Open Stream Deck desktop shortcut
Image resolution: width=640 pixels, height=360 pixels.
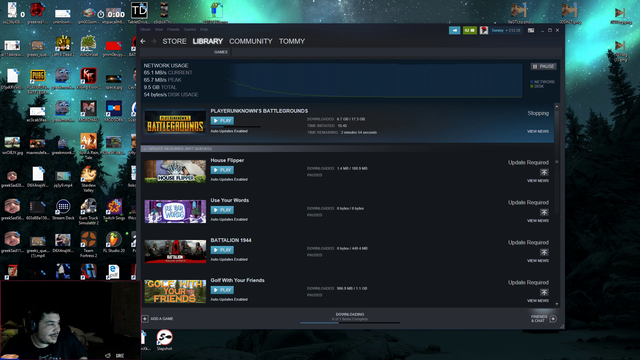[x=63, y=210]
